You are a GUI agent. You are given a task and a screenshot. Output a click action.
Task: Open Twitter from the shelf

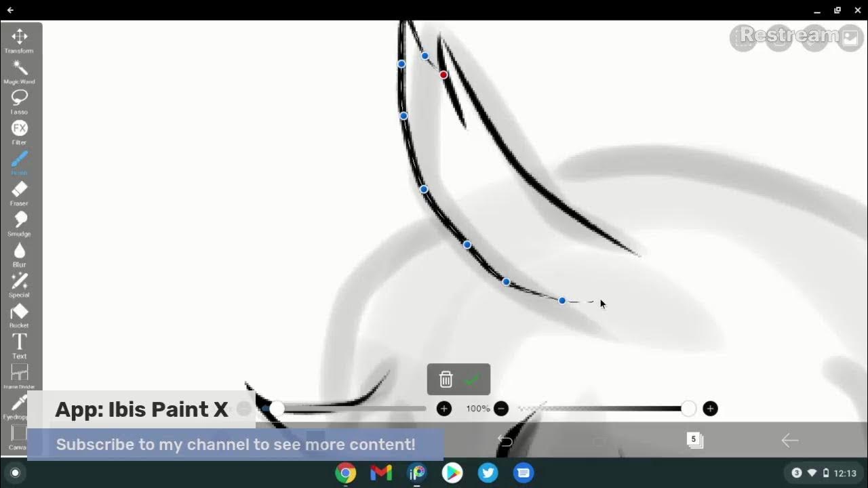coord(488,473)
